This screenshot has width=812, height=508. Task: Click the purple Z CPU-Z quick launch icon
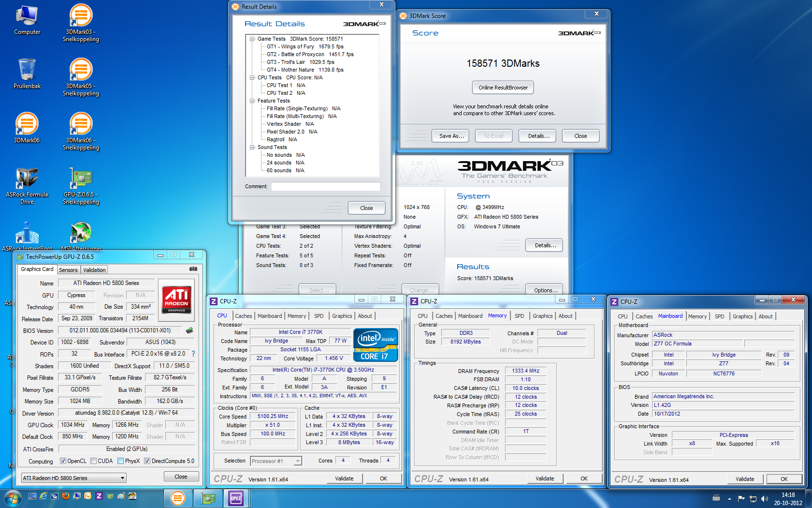pos(99,496)
